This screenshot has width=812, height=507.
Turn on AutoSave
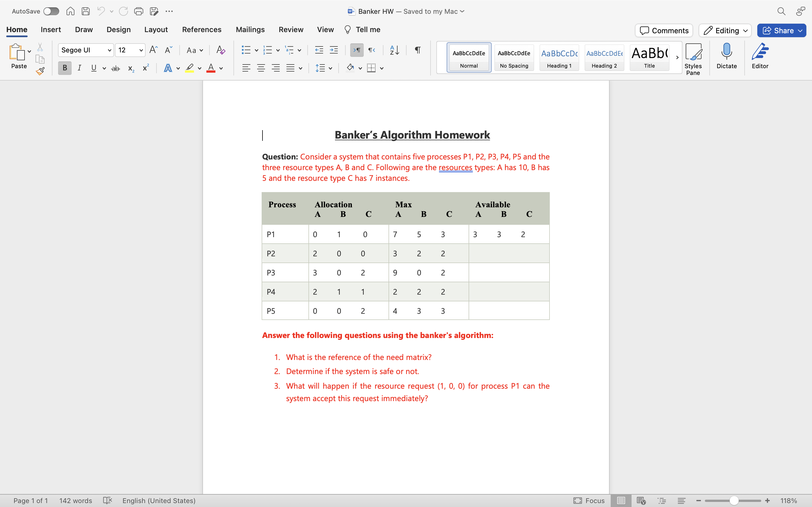click(51, 11)
